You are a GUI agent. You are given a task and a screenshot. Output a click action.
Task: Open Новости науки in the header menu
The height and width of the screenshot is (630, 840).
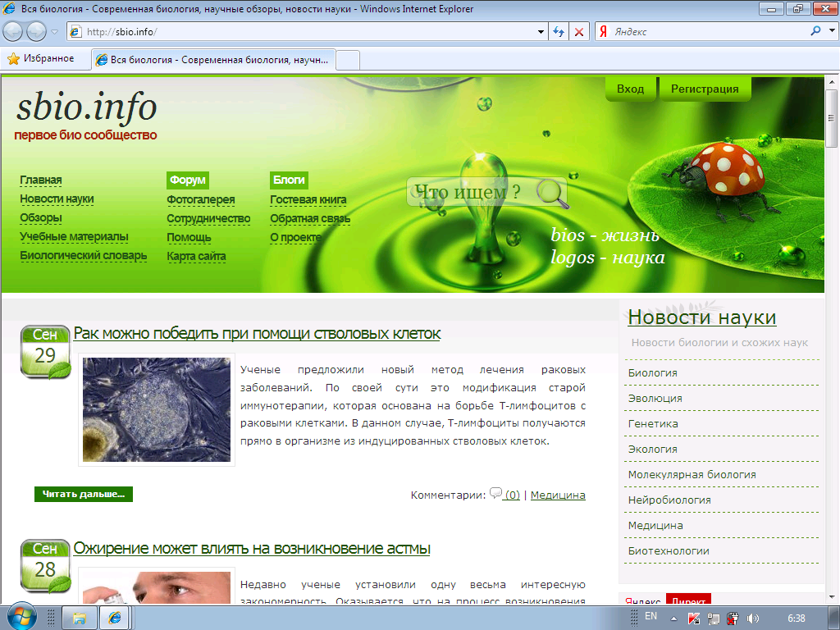pyautogui.click(x=57, y=199)
